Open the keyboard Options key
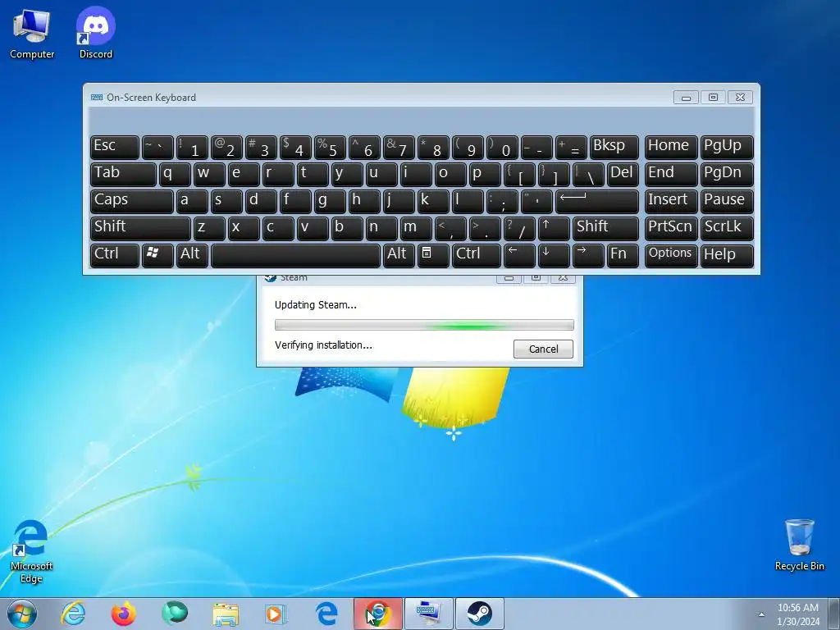The width and height of the screenshot is (840, 630). tap(671, 255)
